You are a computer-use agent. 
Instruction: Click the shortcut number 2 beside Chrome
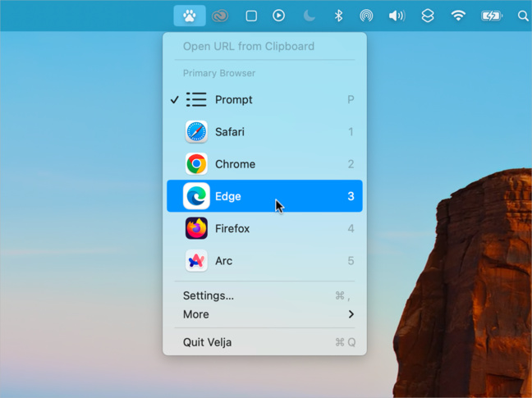coord(351,164)
